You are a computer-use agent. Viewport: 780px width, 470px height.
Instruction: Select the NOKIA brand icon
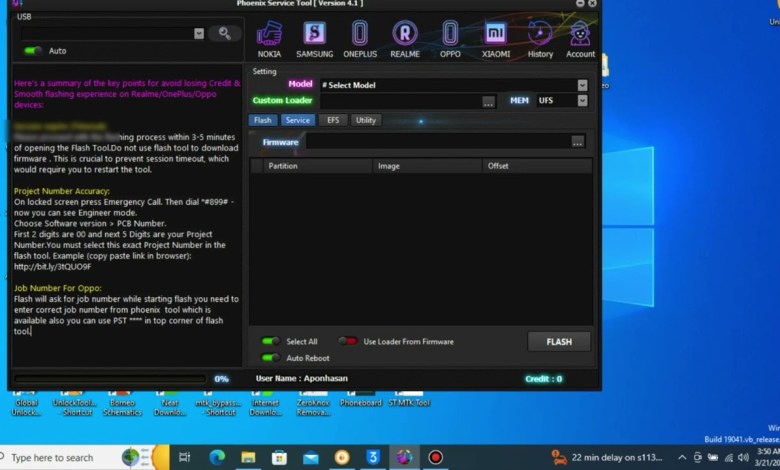point(269,39)
